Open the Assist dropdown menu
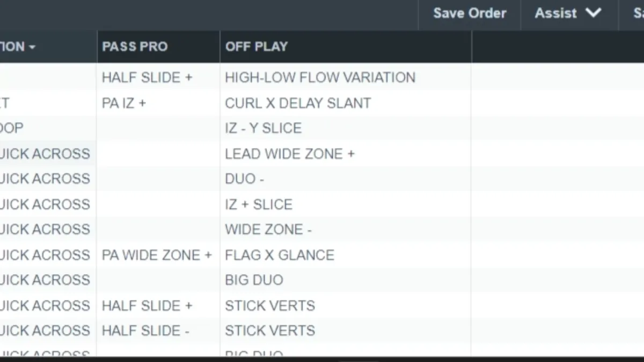This screenshot has height=362, width=644. [x=569, y=13]
